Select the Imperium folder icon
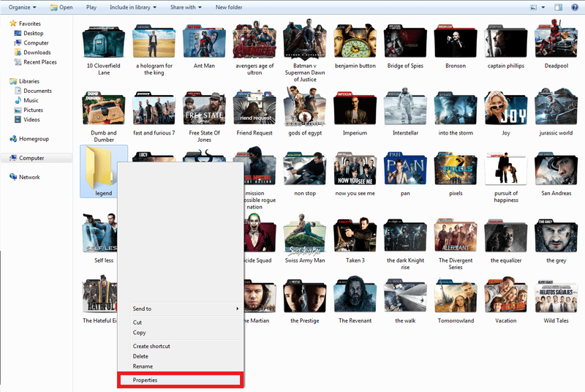 (x=355, y=108)
